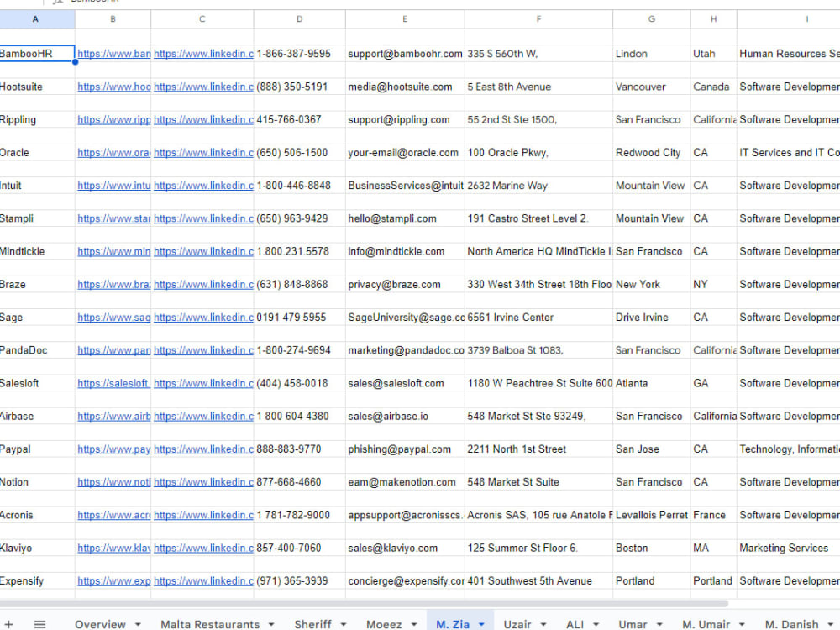Open Hootsuite website link
Viewport: 840px width, 630px height.
pos(113,87)
